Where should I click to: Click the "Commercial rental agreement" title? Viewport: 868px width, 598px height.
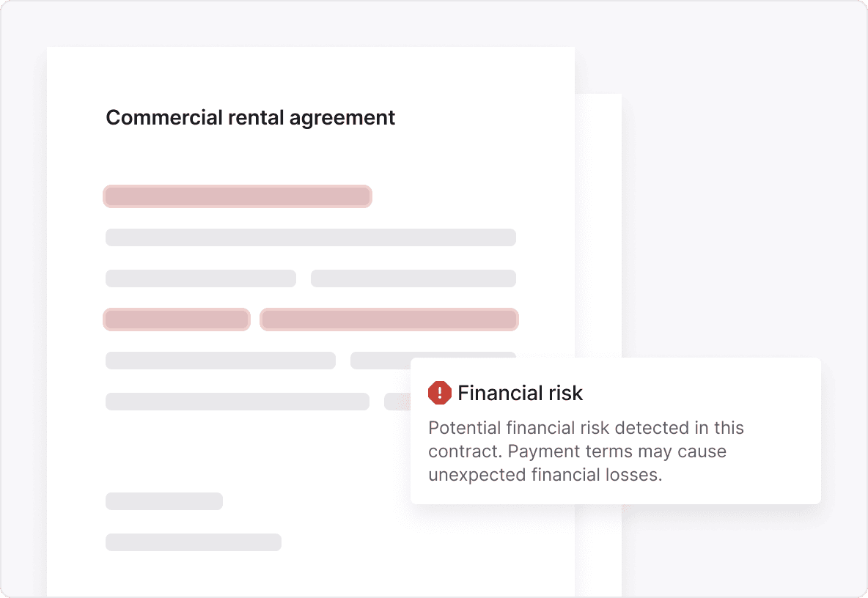pos(251,117)
